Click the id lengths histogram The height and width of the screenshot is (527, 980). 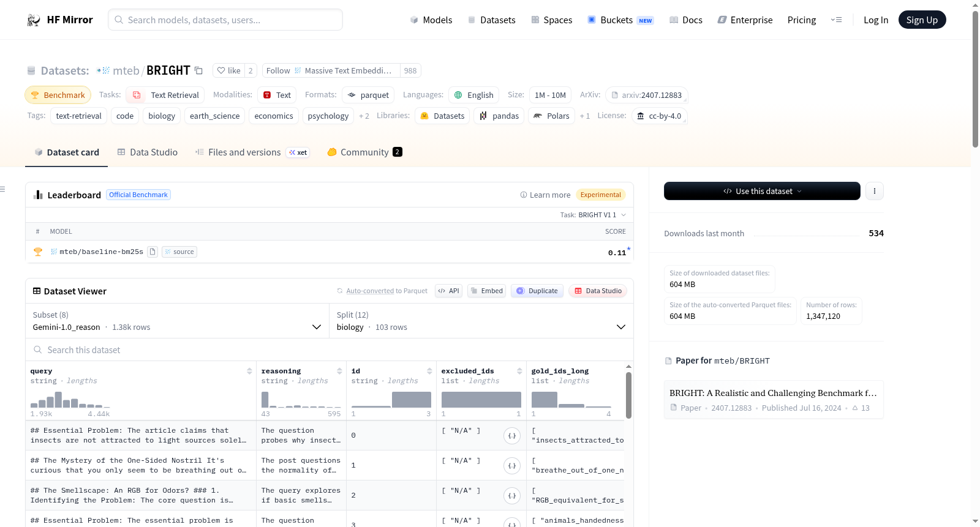point(391,400)
